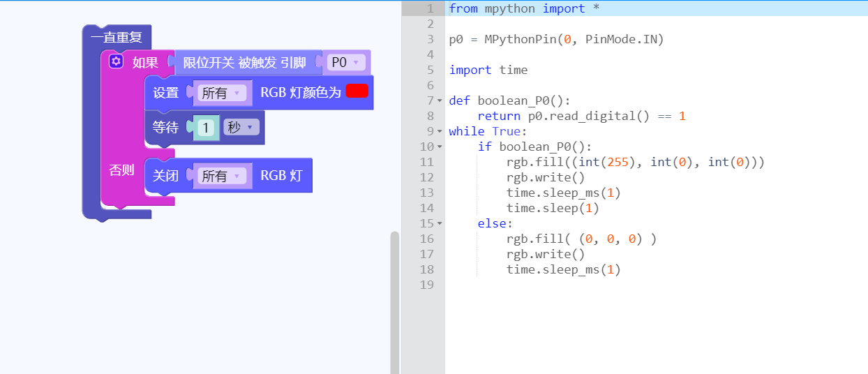This screenshot has height=374, width=868.
Task: Select the 等待 wait block
Action: point(165,128)
